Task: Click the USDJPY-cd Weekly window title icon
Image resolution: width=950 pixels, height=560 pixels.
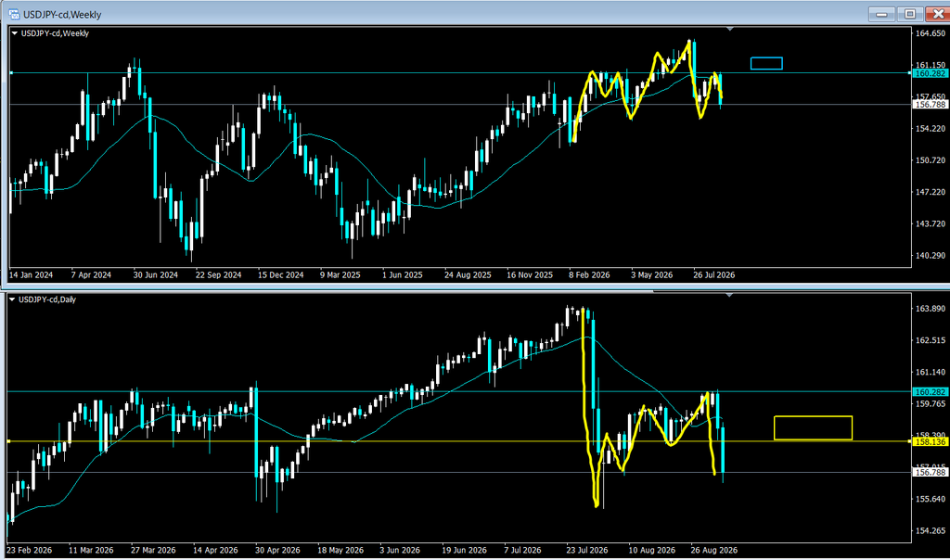Action: tap(14, 14)
